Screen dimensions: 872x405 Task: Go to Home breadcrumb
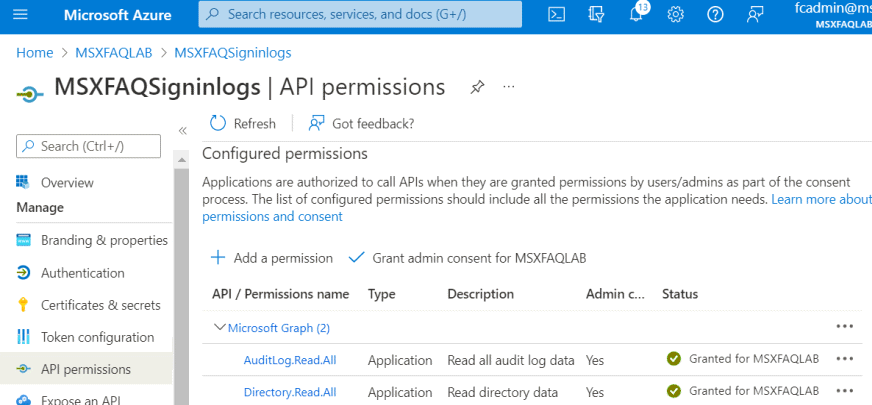(x=34, y=53)
